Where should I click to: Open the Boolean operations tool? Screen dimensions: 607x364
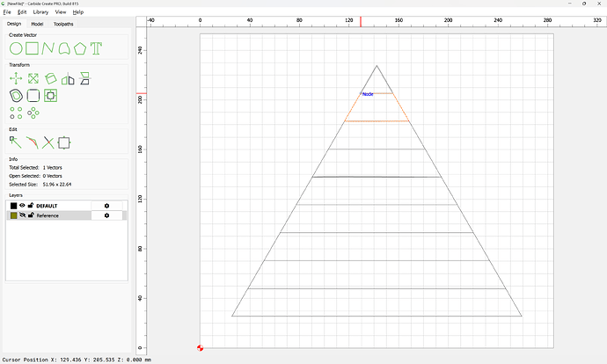[x=50, y=96]
